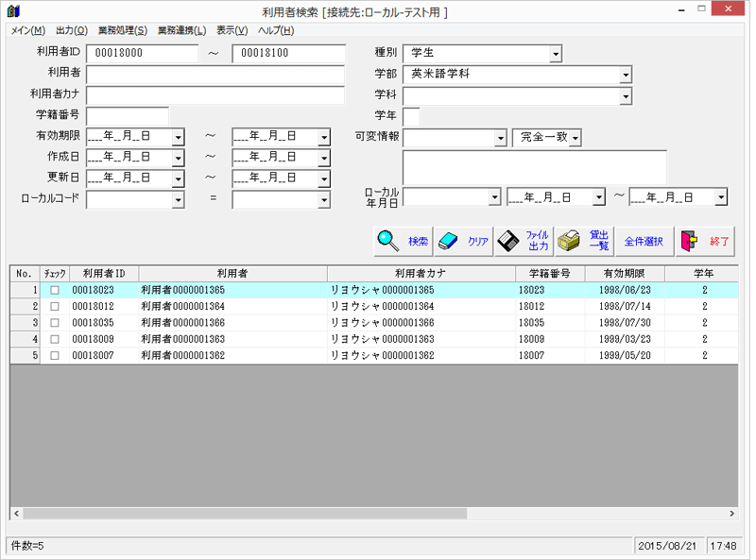Open the right ローカルコード value dropdown
The image size is (756, 560).
(324, 199)
